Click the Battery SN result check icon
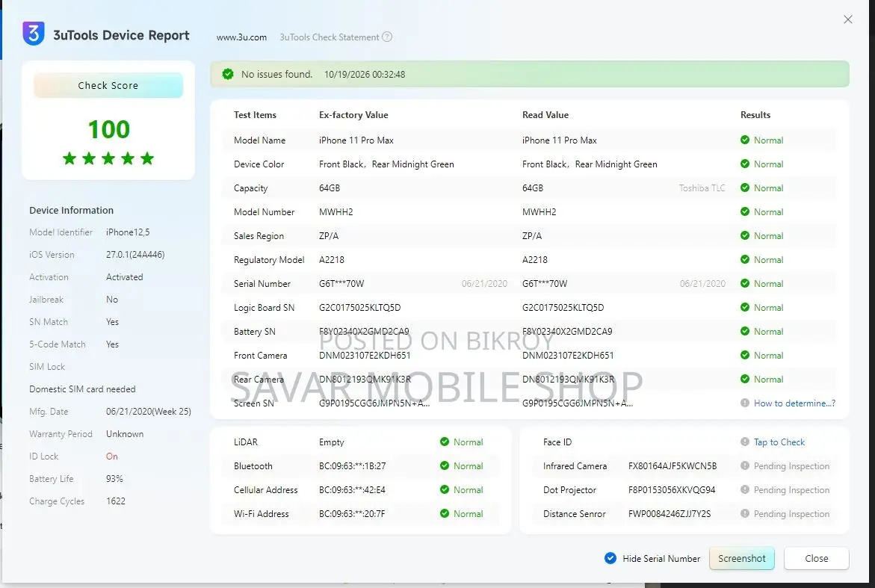This screenshot has width=875, height=588. (x=744, y=332)
